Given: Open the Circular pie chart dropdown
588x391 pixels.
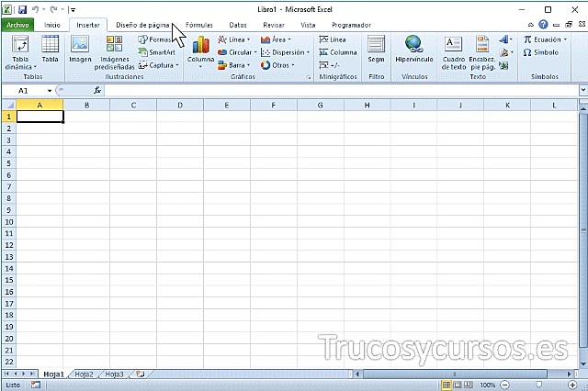Looking at the screenshot, I should [237, 52].
